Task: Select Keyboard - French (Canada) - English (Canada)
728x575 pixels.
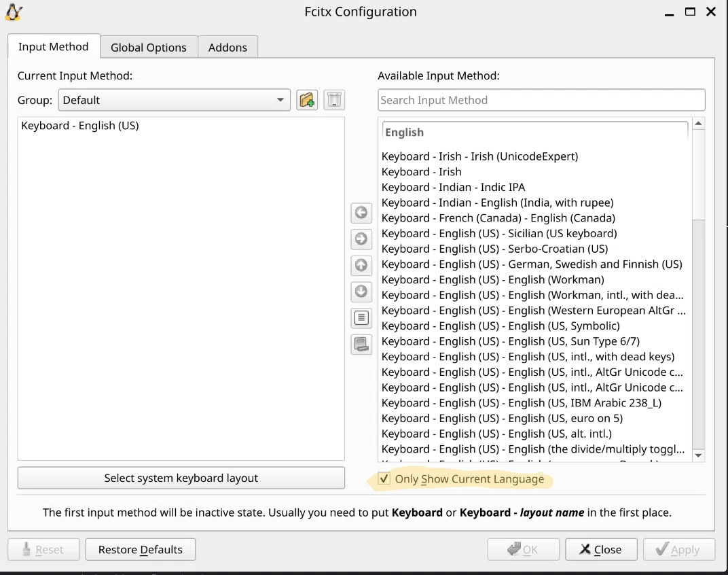Action: (x=535, y=217)
